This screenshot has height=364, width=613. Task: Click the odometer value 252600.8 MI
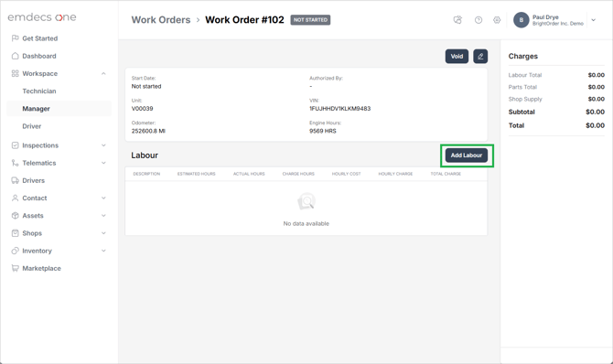point(148,131)
